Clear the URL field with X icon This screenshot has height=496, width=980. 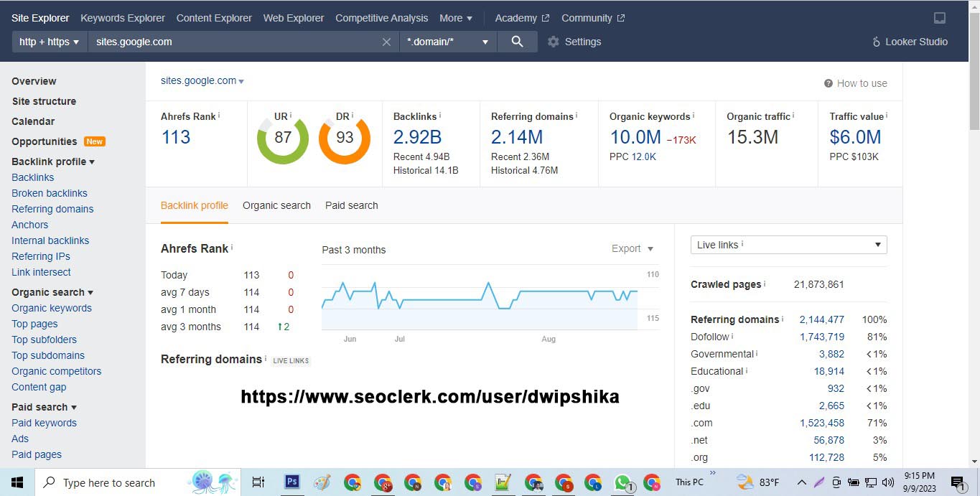click(x=386, y=42)
